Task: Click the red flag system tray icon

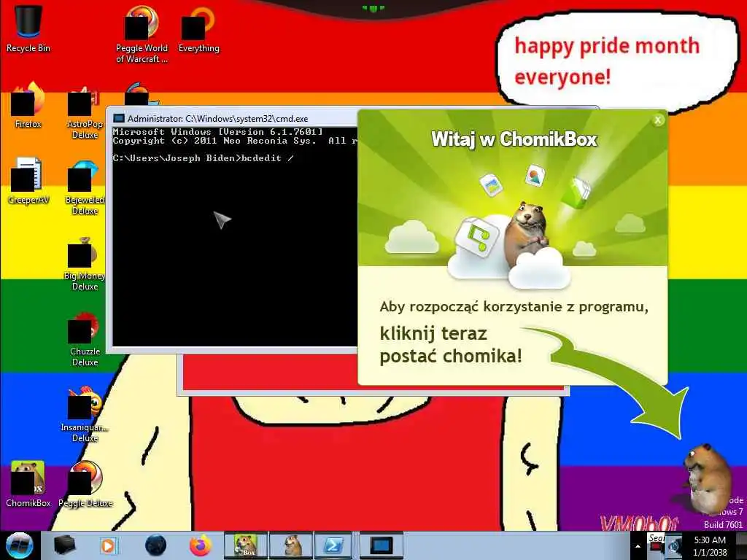Action: coord(656,547)
